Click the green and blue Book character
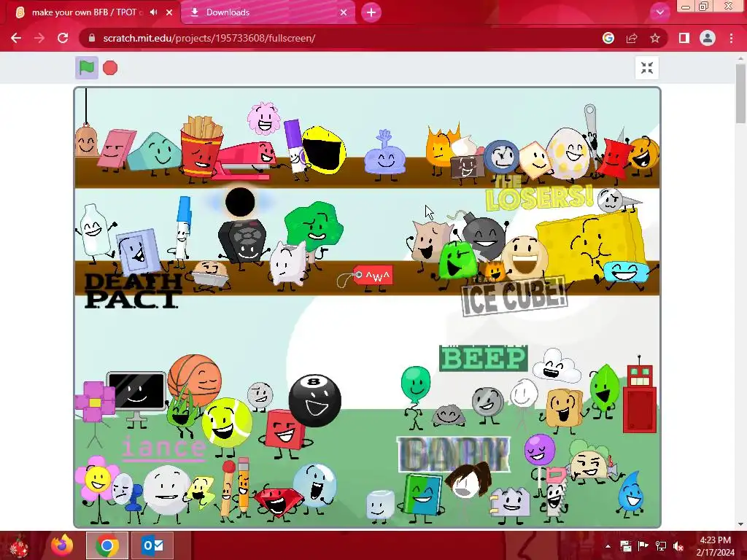This screenshot has width=747, height=560. point(423,495)
